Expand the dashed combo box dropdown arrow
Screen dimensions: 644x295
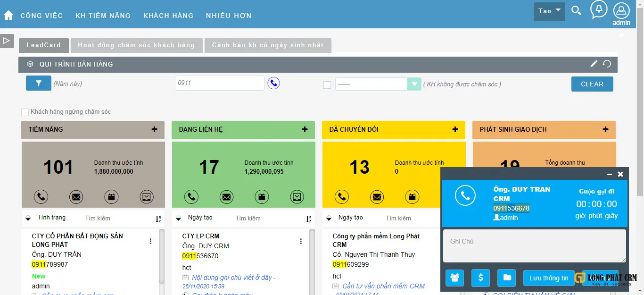coord(414,84)
